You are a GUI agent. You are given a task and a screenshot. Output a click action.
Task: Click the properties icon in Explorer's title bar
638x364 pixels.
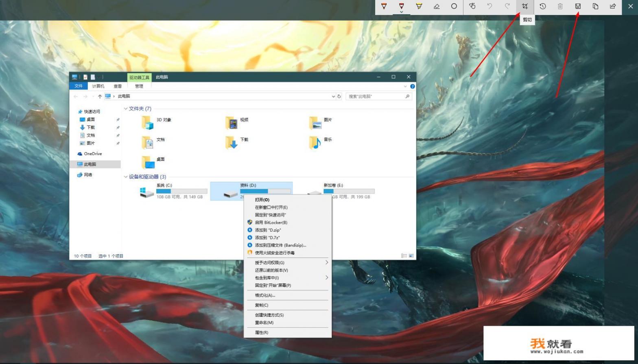point(85,77)
